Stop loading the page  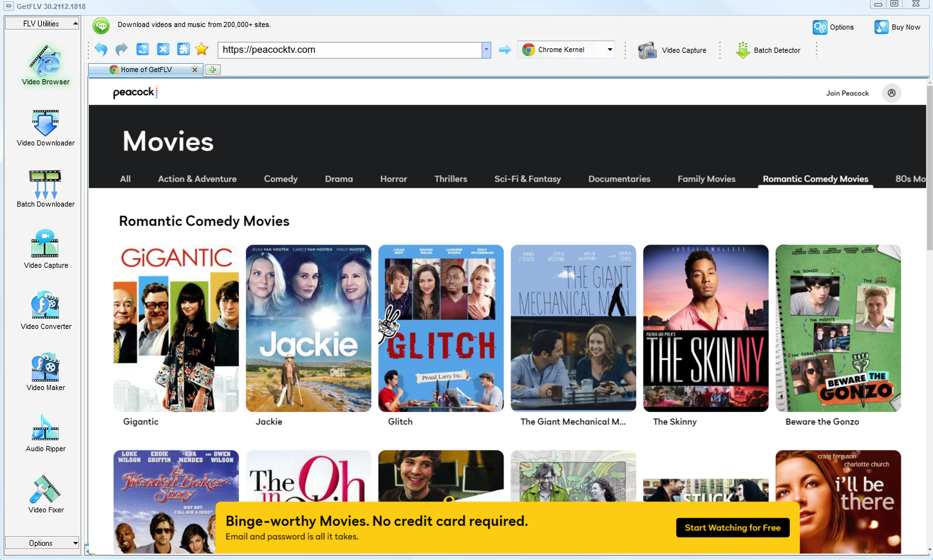(163, 50)
